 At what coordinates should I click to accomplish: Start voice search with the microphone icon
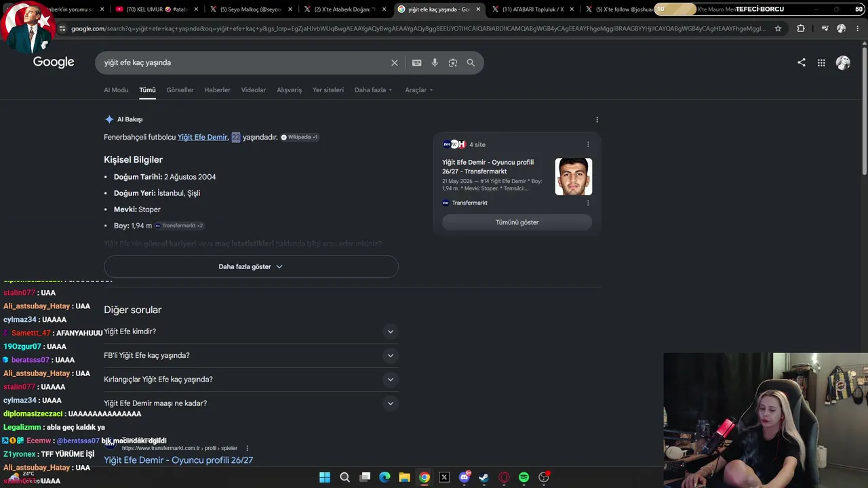(x=435, y=62)
